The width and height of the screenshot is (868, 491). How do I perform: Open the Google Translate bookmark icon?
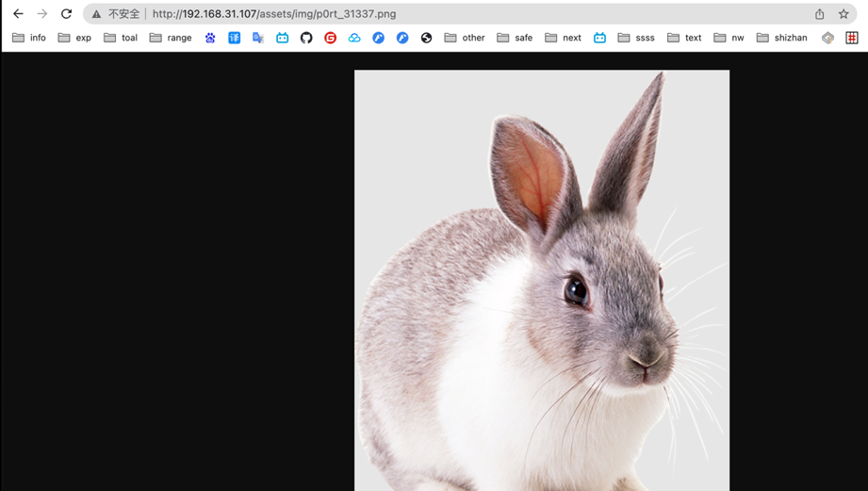[x=258, y=38]
